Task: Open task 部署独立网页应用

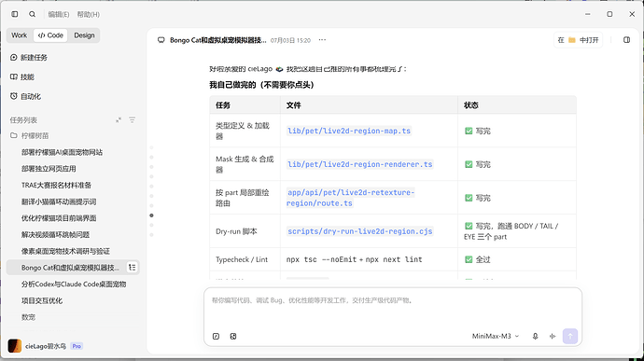Action: (49, 169)
